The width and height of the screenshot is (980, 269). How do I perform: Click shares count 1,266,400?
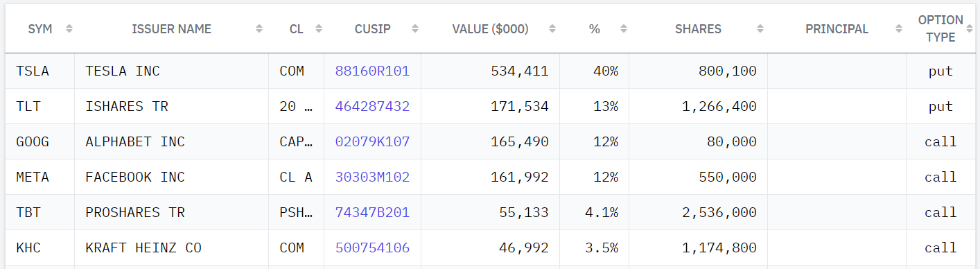[719, 106]
